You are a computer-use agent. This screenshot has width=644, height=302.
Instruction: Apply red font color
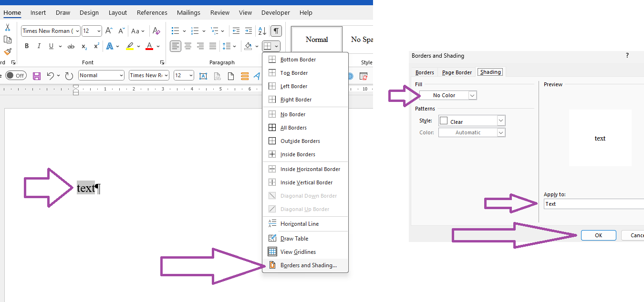coord(149,46)
